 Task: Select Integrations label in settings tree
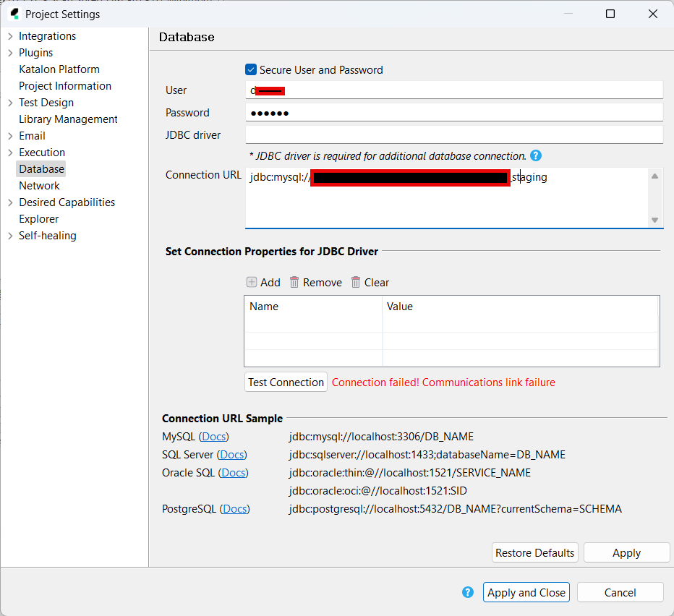coord(47,36)
